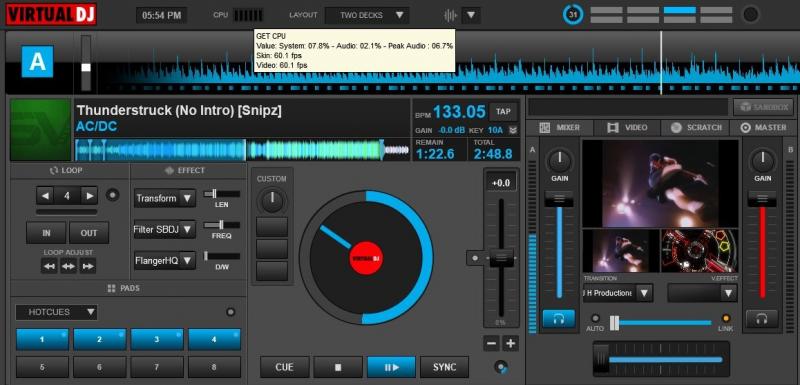This screenshot has height=385, width=800.
Task: Switch to the VIDEO tab
Action: [628, 128]
